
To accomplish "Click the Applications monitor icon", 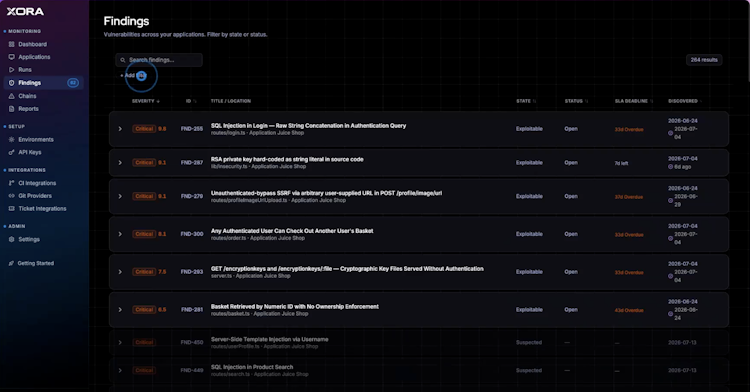I will pyautogui.click(x=11, y=57).
